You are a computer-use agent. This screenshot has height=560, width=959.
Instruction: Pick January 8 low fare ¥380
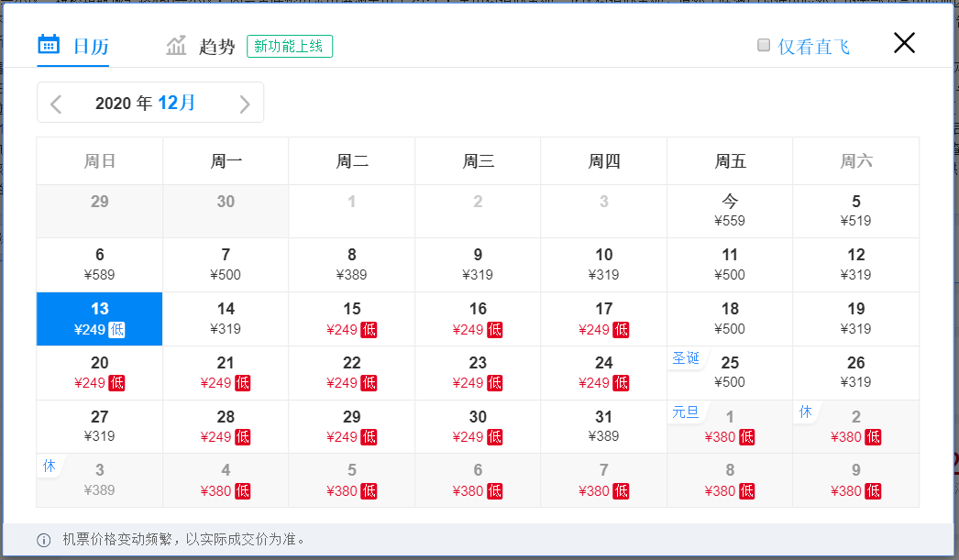(x=730, y=480)
